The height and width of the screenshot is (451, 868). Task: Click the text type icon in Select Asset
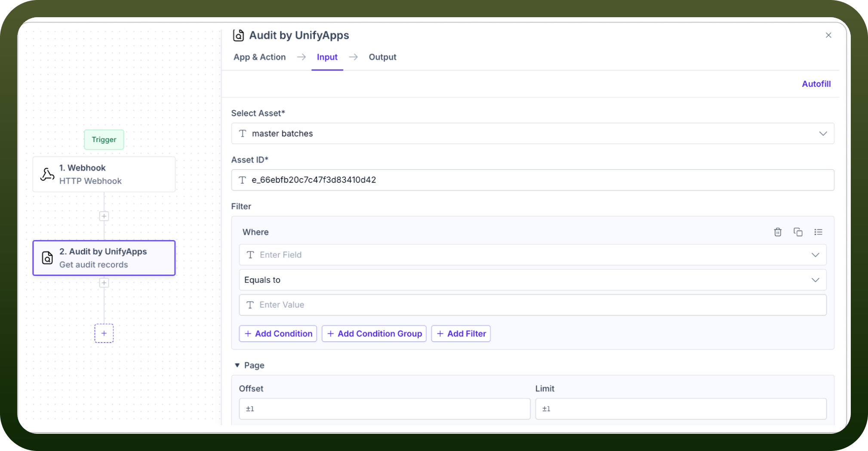(x=243, y=133)
